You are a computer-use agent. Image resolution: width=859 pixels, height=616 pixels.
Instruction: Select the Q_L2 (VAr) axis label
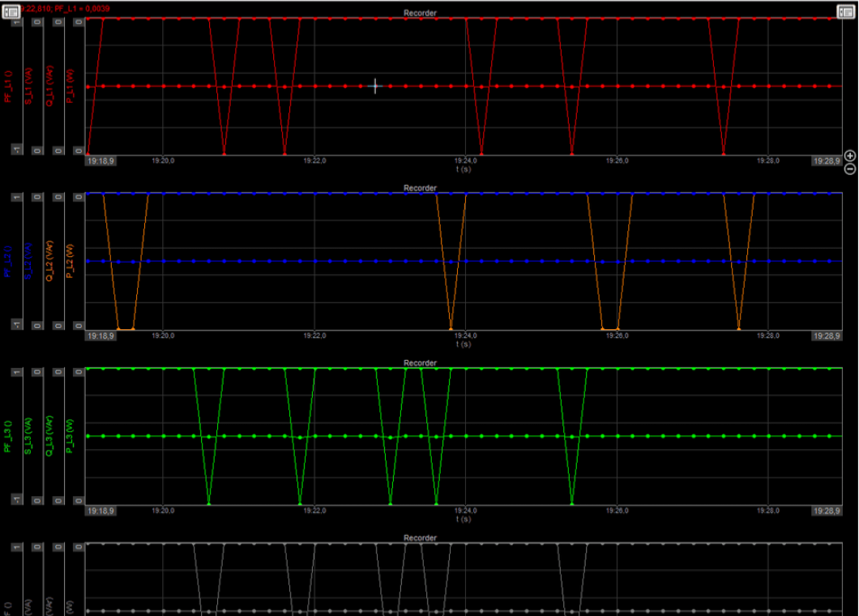point(49,262)
